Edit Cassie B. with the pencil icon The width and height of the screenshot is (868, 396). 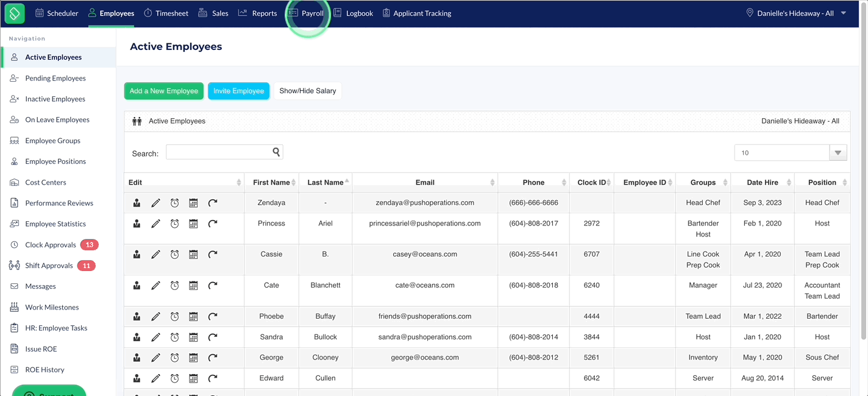(156, 255)
